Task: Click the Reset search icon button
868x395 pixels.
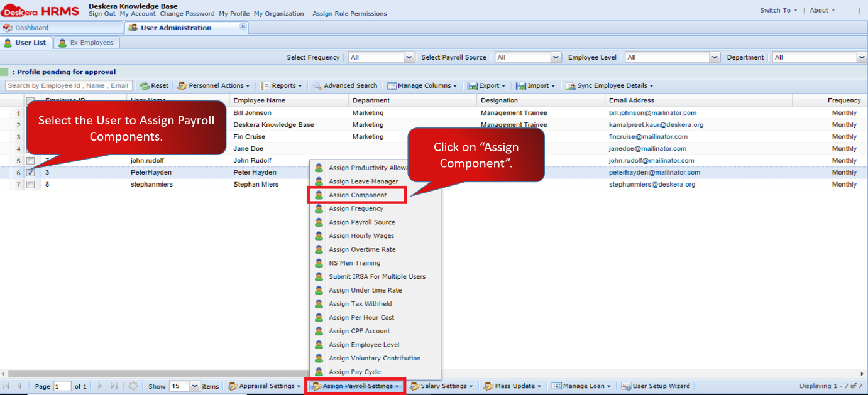Action: pos(154,86)
